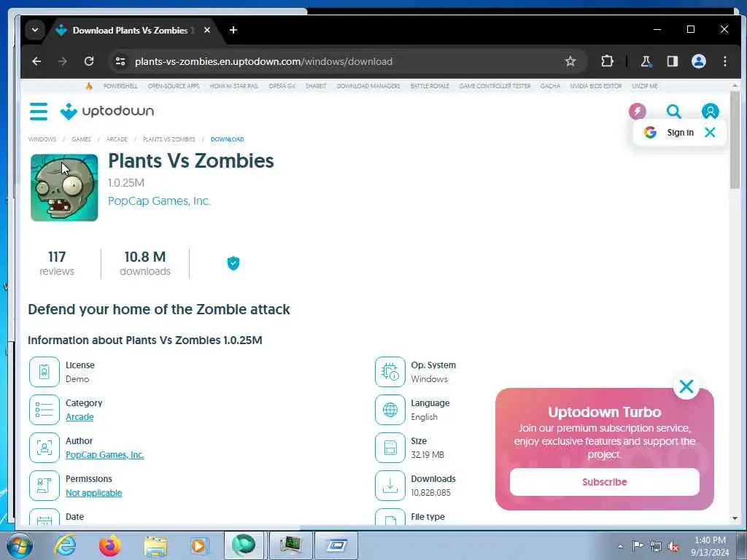Go to the ARCADE breadcrumb
Viewport: 747px width, 560px height.
tap(117, 139)
